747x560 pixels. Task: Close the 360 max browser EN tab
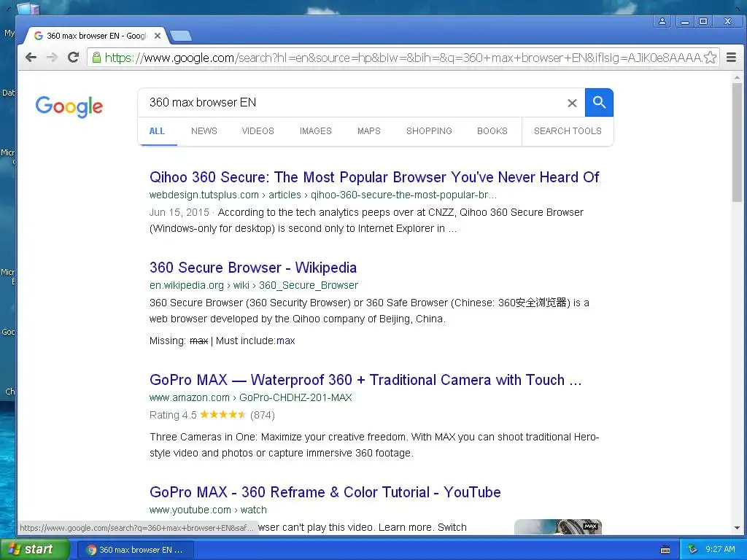point(158,36)
